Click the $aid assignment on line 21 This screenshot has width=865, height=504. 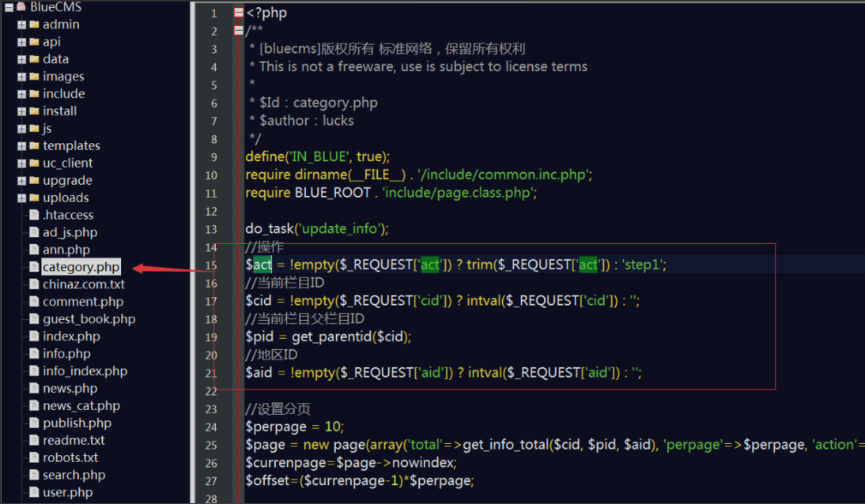(444, 374)
